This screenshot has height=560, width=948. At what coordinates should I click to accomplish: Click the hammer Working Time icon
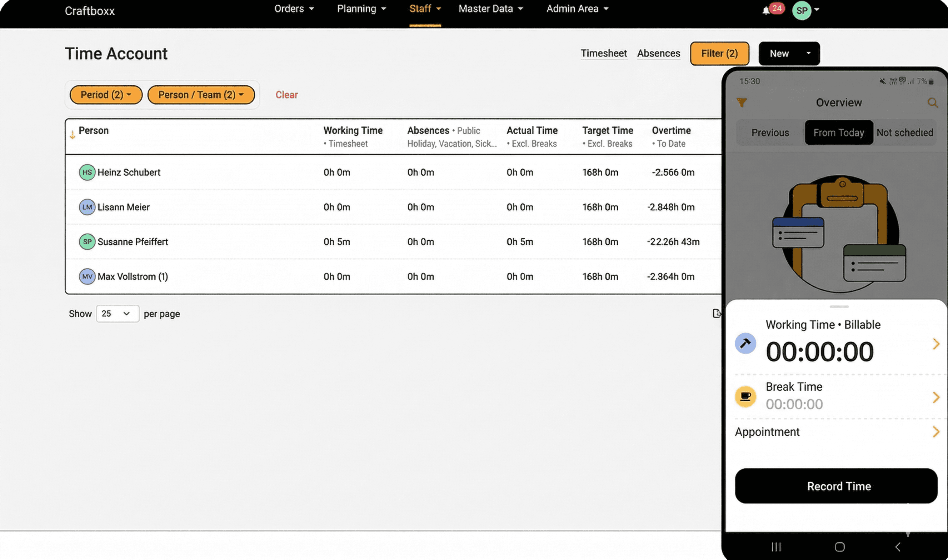coord(745,344)
